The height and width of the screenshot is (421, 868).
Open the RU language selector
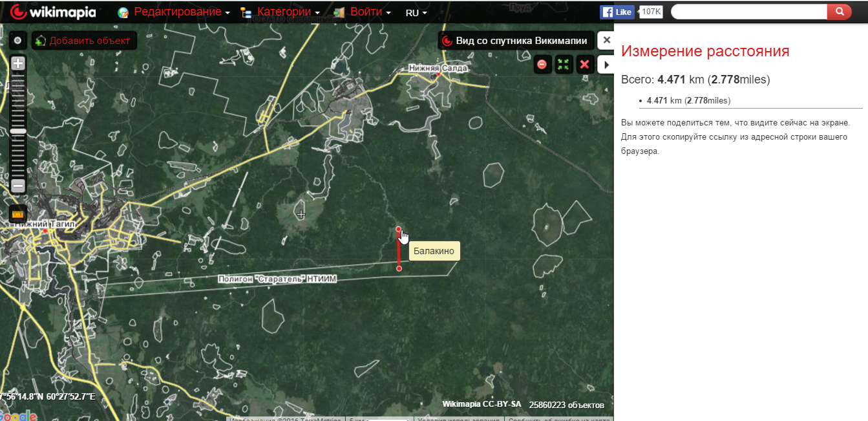click(416, 13)
